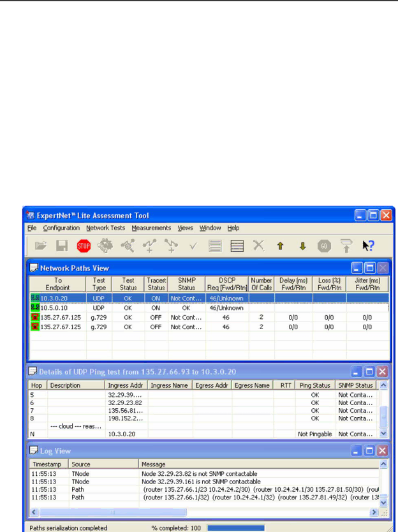This screenshot has height=532, width=398.
Task: Click the Paths serialization completed status text
Action: (68, 528)
